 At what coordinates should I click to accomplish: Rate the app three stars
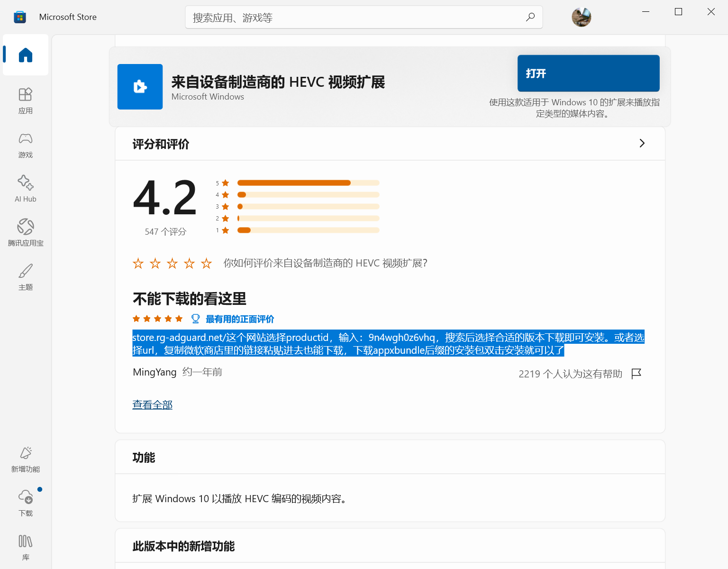(172, 263)
